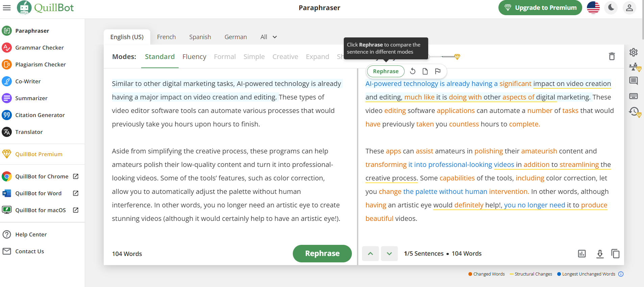Image resolution: width=644 pixels, height=287 pixels.
Task: Open the hamburger menu
Action: click(x=7, y=7)
